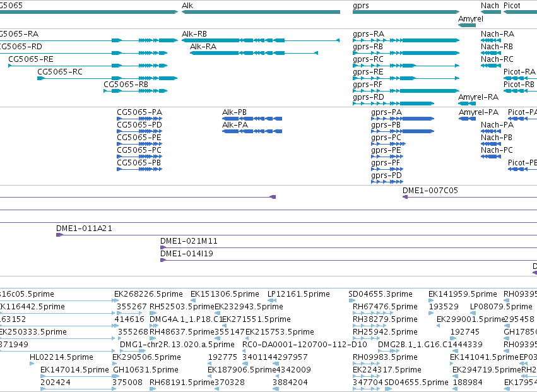Select BAC clone DME1-014I19
Screen dimensions: 537x392
point(348,260)
